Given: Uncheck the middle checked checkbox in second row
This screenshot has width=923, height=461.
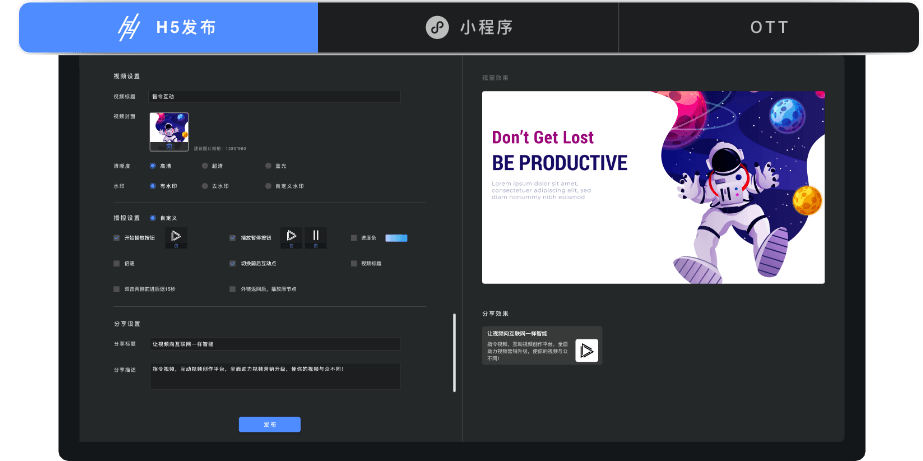Looking at the screenshot, I should [x=233, y=263].
